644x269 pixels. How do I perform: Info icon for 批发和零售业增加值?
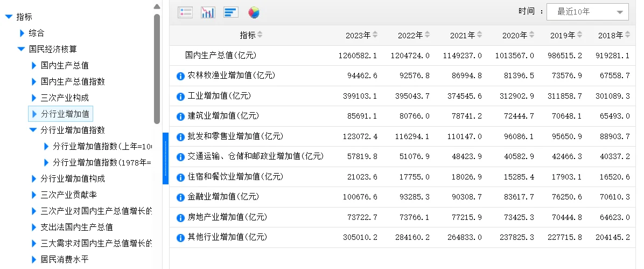tap(180, 137)
